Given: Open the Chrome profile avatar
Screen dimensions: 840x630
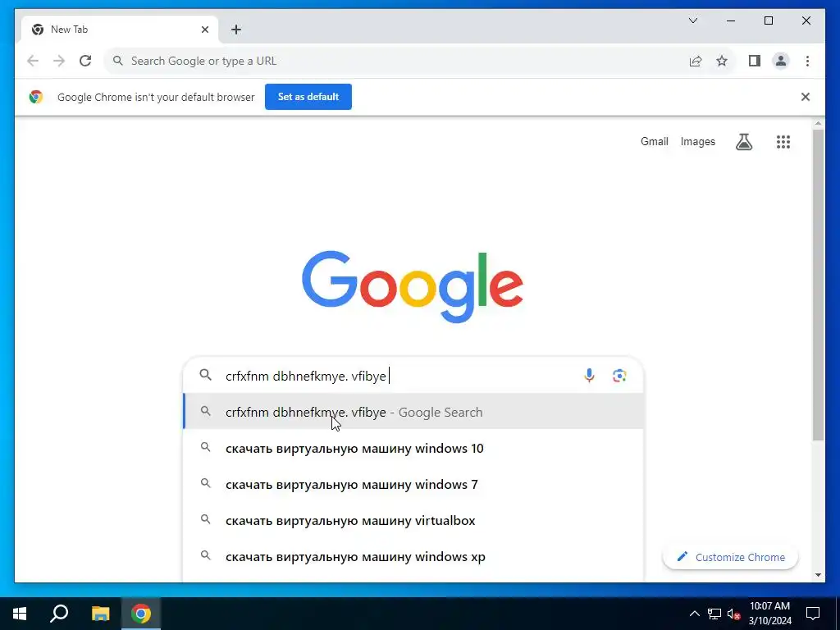Looking at the screenshot, I should 781,61.
